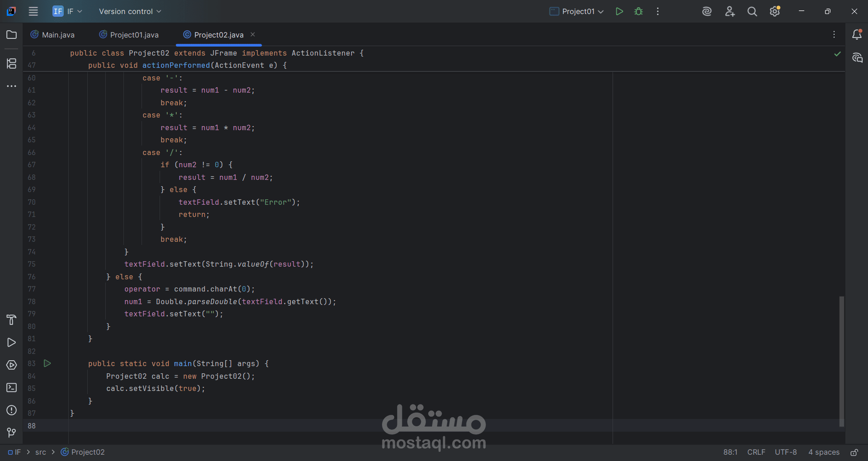The height and width of the screenshot is (461, 868).
Task: Click the Debug bug icon
Action: (638, 11)
